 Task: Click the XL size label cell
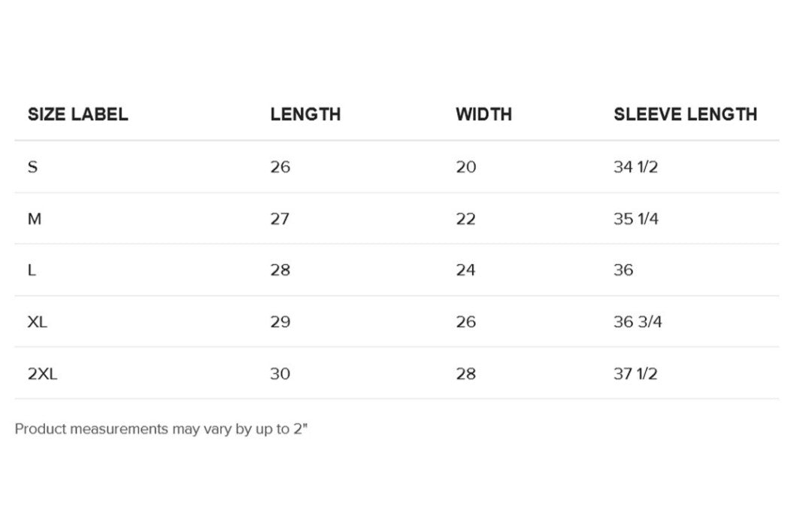pyautogui.click(x=38, y=322)
